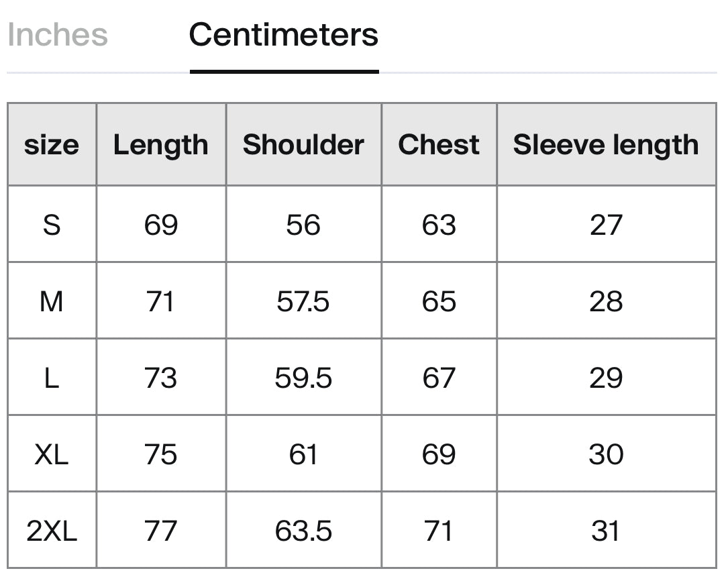Viewport: 728px width, 577px height.
Task: Click the size column header
Action: 52,145
